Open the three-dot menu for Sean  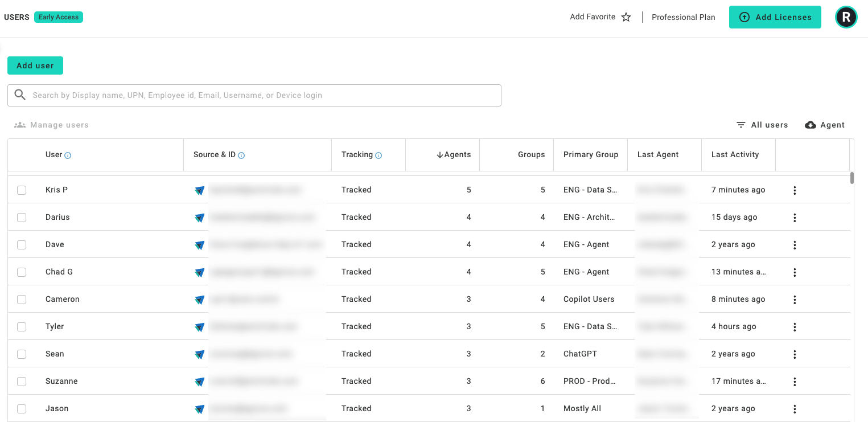[x=795, y=354]
